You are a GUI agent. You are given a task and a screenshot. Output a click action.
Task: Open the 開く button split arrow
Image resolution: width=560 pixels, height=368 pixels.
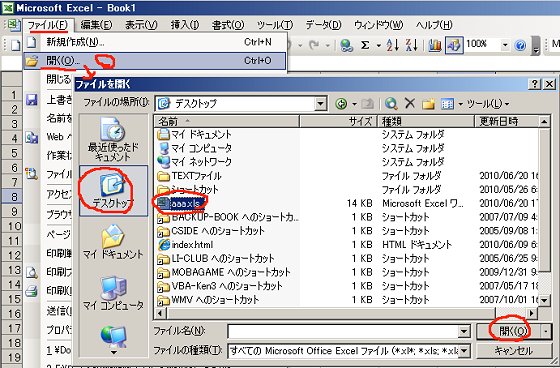(x=546, y=332)
